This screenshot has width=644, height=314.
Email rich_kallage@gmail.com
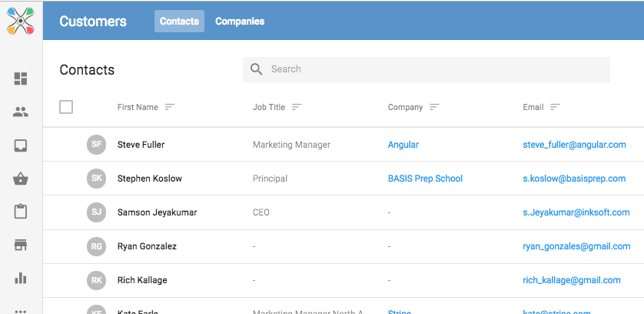pyautogui.click(x=571, y=280)
